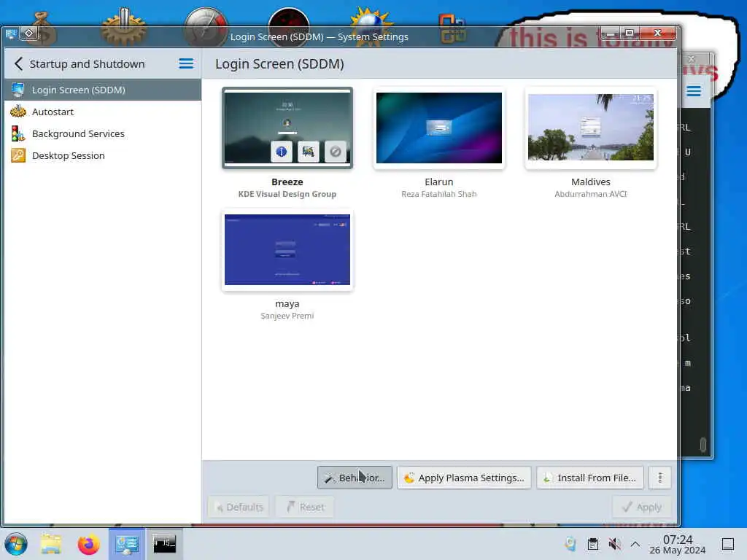
Task: Toggle keep-on-all-desktops pin icon in title bar
Action: click(x=29, y=34)
